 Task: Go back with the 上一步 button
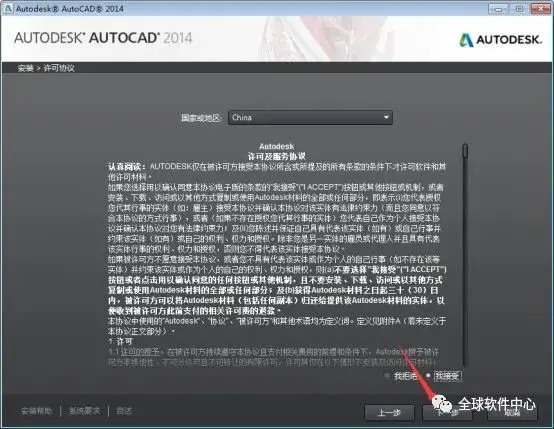pyautogui.click(x=389, y=412)
